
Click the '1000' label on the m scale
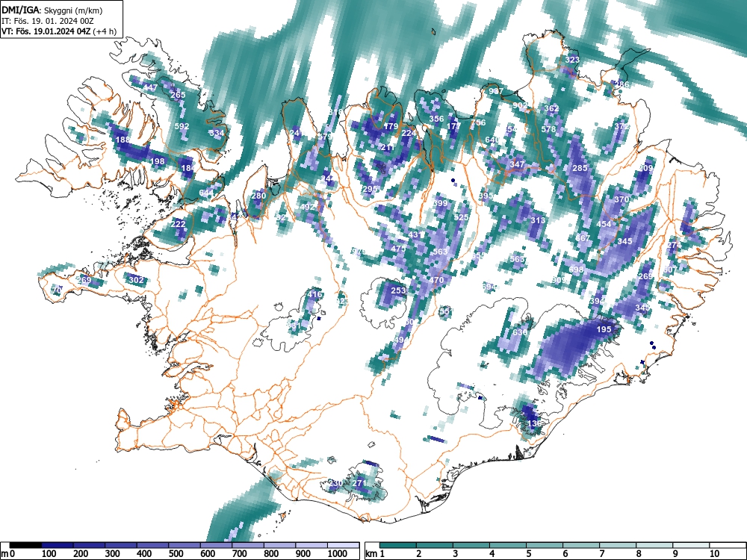[x=338, y=554]
